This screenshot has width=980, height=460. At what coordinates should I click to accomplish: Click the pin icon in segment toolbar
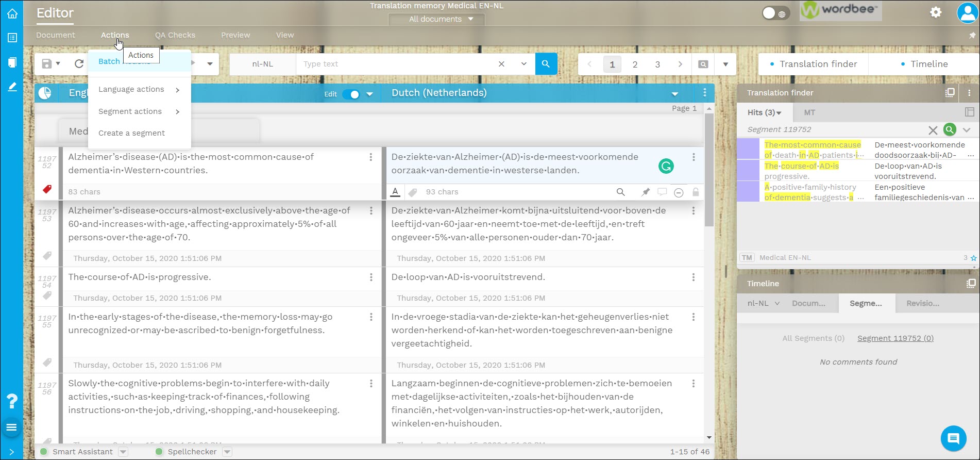click(645, 192)
